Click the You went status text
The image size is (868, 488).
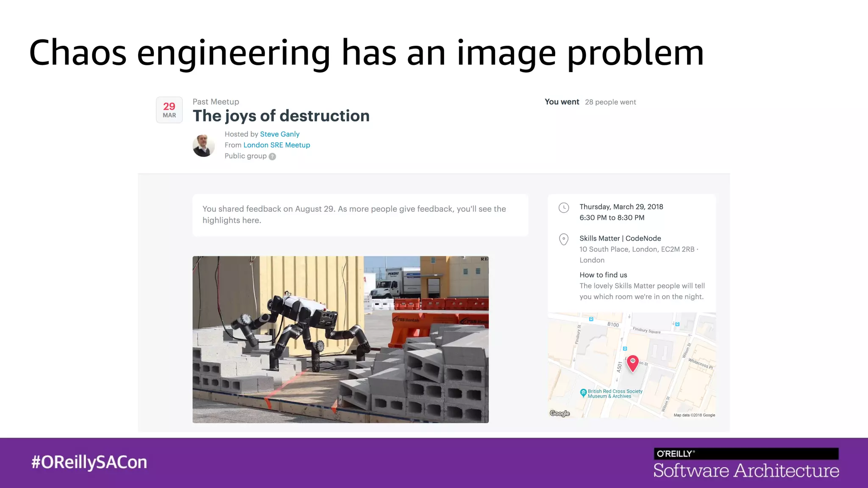(562, 102)
